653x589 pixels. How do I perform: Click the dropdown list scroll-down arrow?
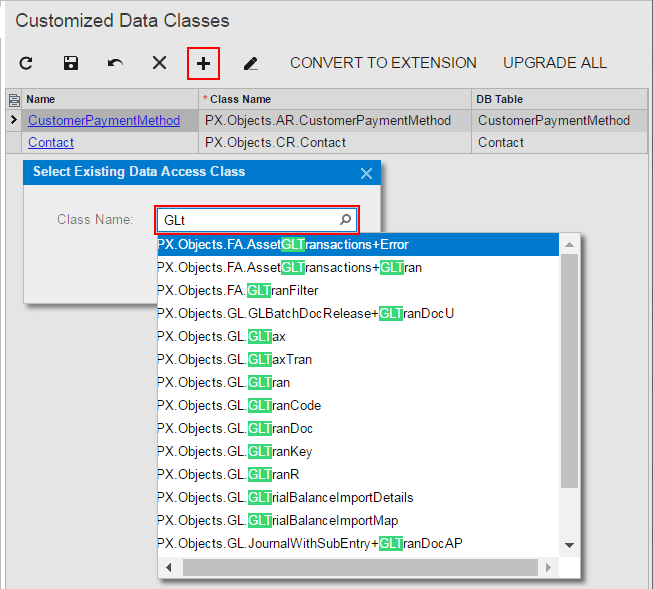coord(569,545)
